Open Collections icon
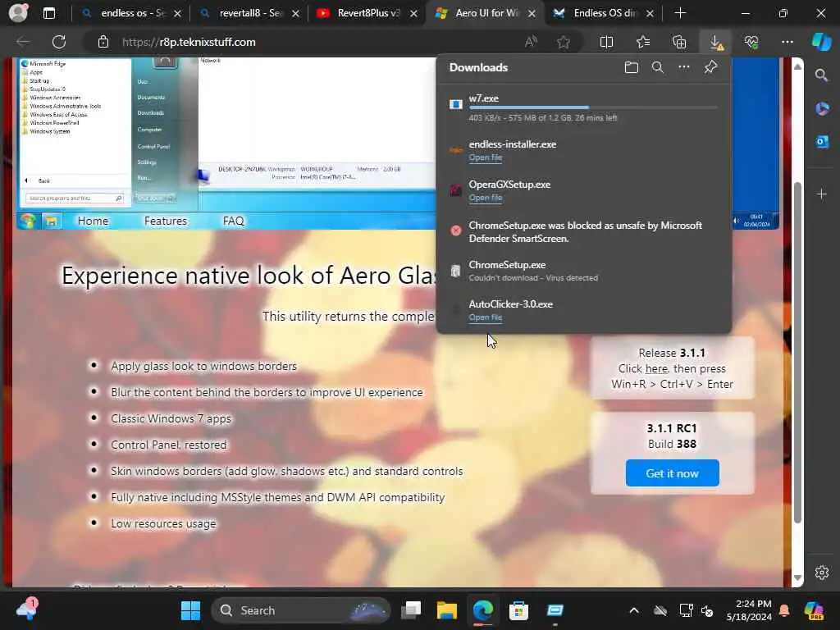The image size is (840, 630). coord(679,42)
